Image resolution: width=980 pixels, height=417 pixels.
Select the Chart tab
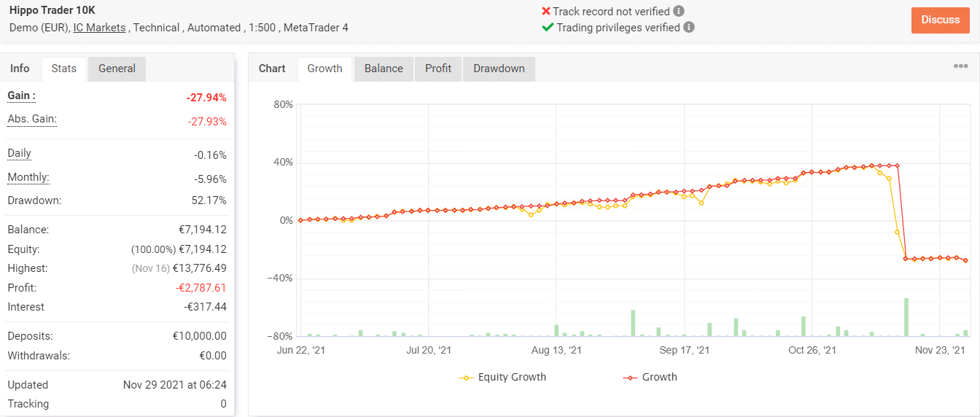pyautogui.click(x=272, y=69)
